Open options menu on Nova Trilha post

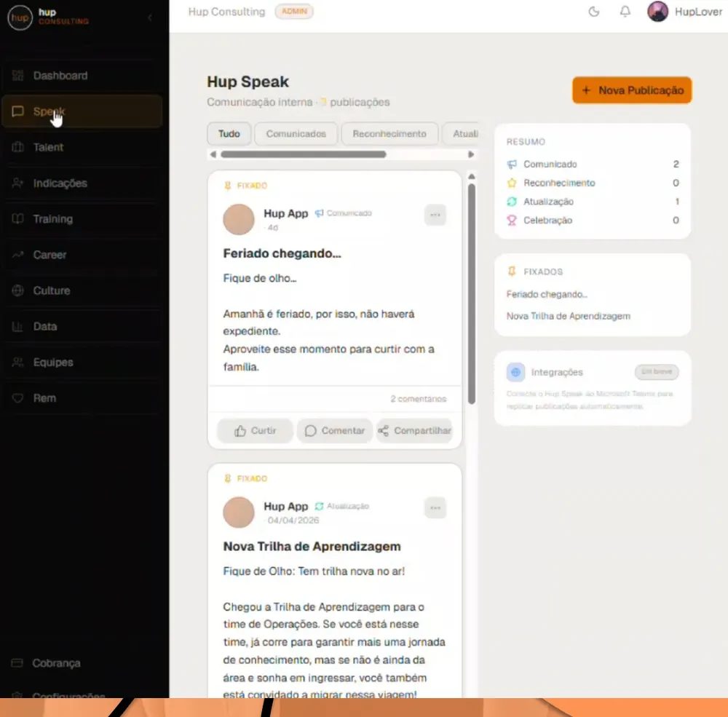click(435, 508)
